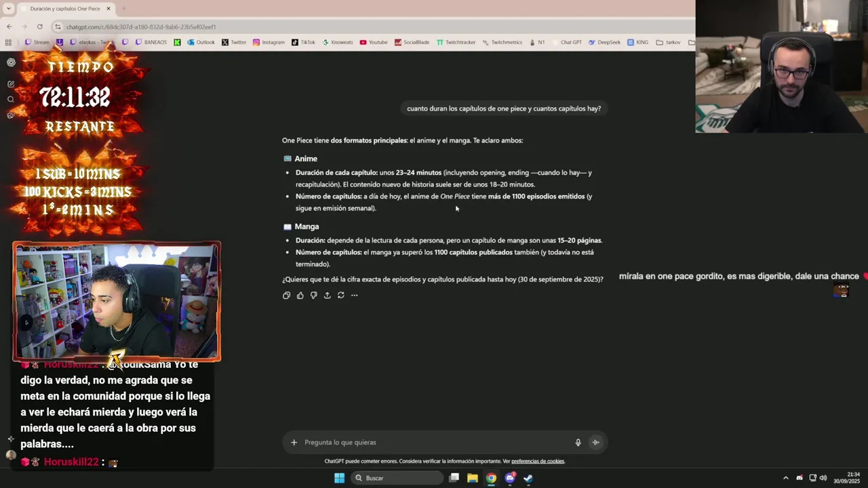This screenshot has height=488, width=868.
Task: Close the One Piece ChatGPT tab
Action: 108,9
